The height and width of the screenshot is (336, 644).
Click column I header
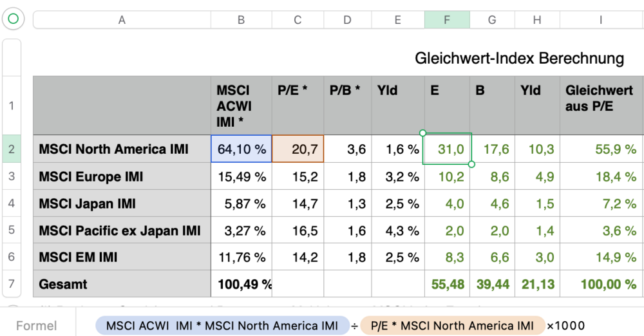pos(600,20)
